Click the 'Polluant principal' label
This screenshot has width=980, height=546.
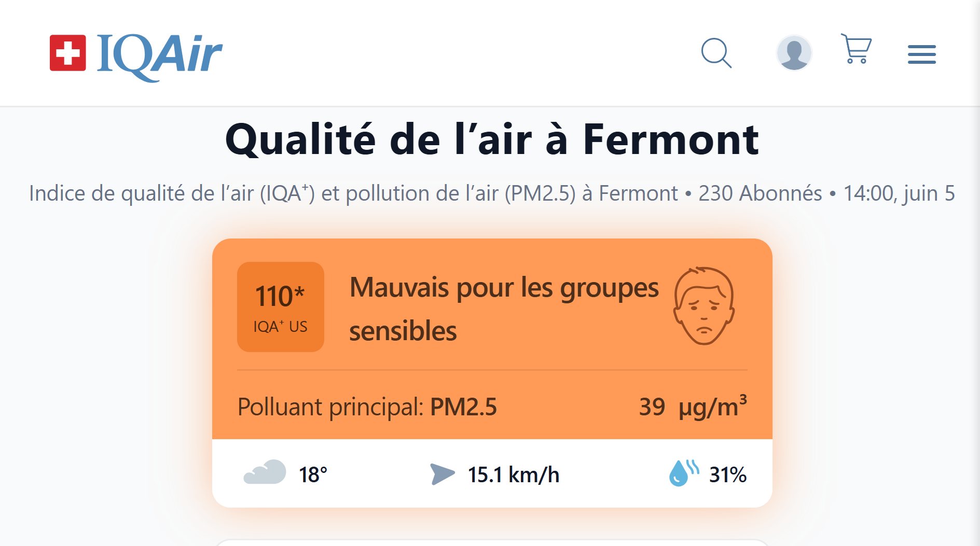[331, 407]
